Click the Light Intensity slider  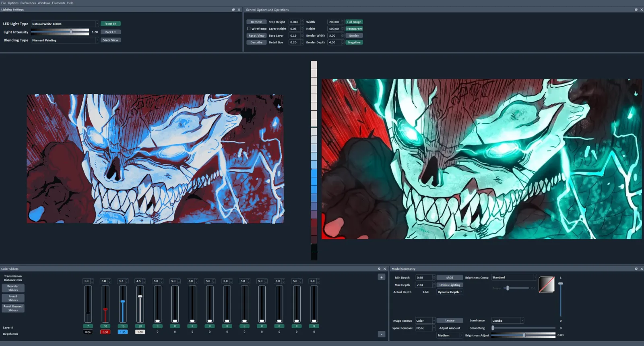pyautogui.click(x=60, y=32)
